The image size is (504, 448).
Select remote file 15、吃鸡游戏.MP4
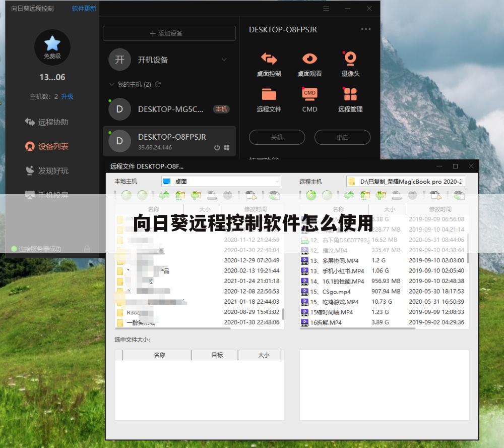[383, 302]
